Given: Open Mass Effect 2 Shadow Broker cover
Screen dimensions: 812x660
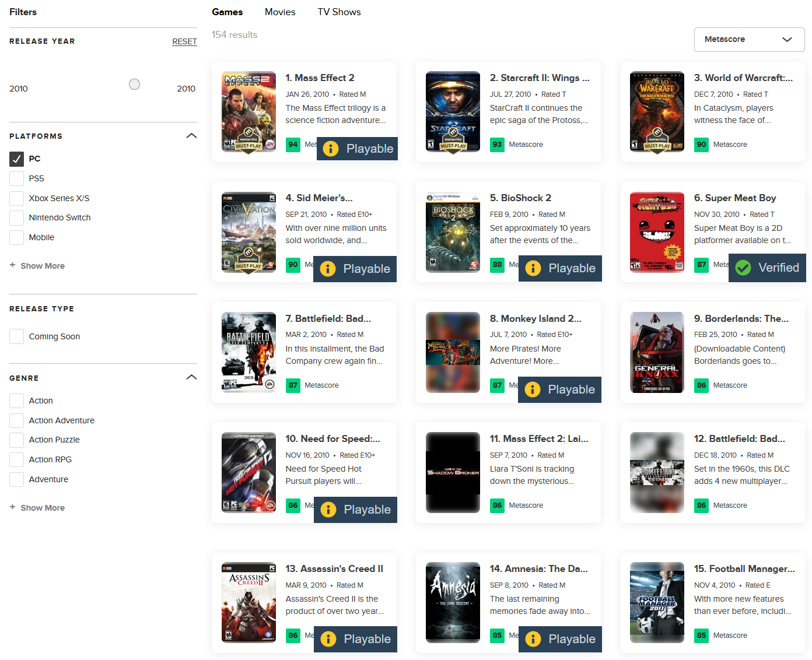Looking at the screenshot, I should click(453, 472).
